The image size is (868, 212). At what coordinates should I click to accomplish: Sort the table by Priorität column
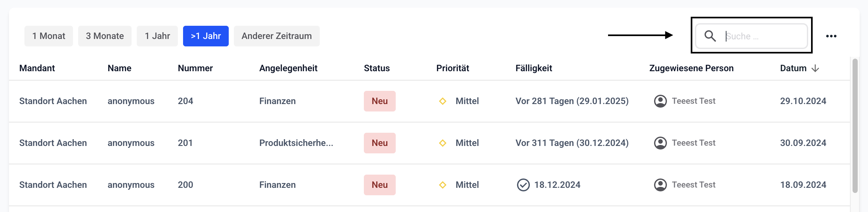(x=453, y=68)
